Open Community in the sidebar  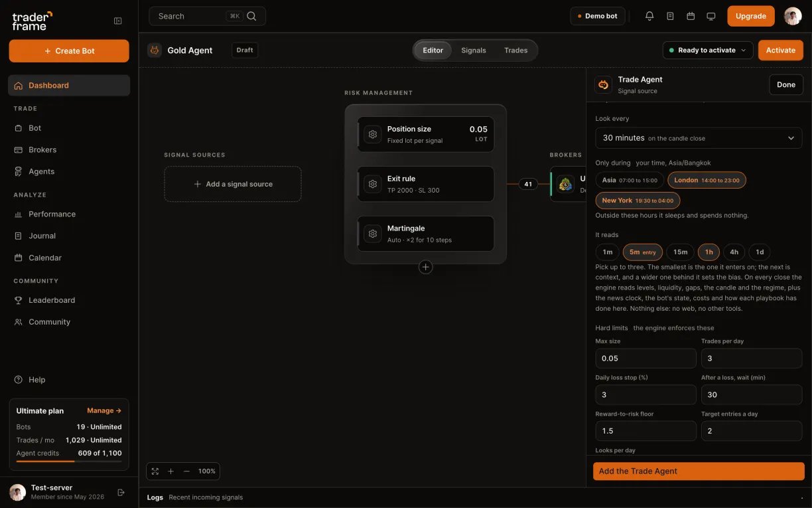(69, 322)
